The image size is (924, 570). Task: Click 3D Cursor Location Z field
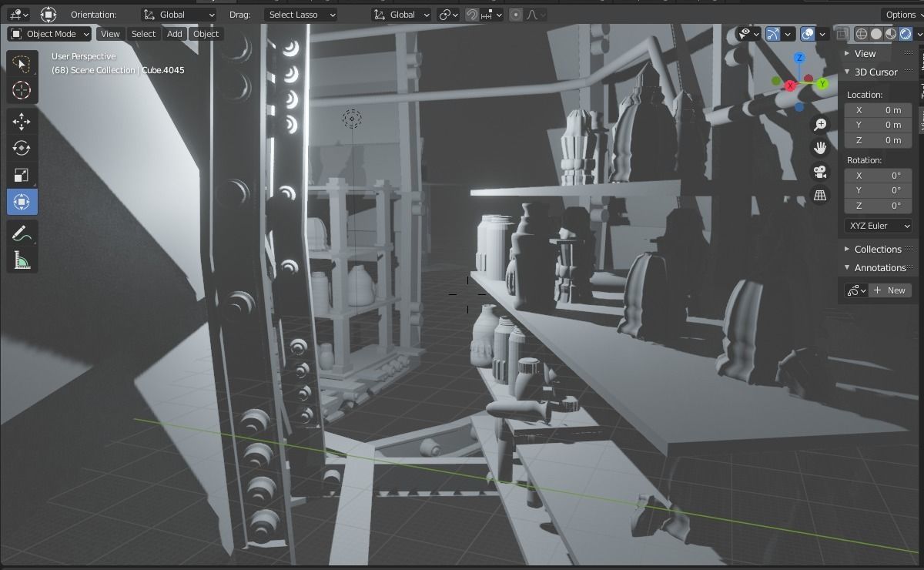click(879, 140)
